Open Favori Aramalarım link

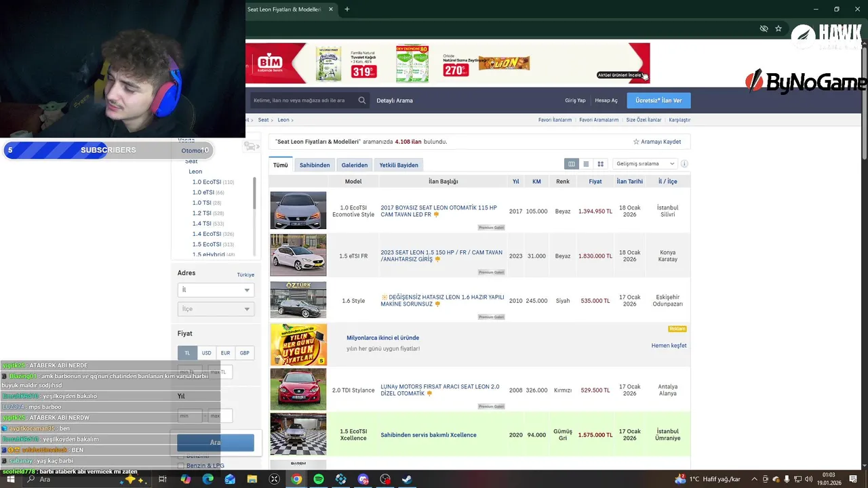pyautogui.click(x=599, y=120)
